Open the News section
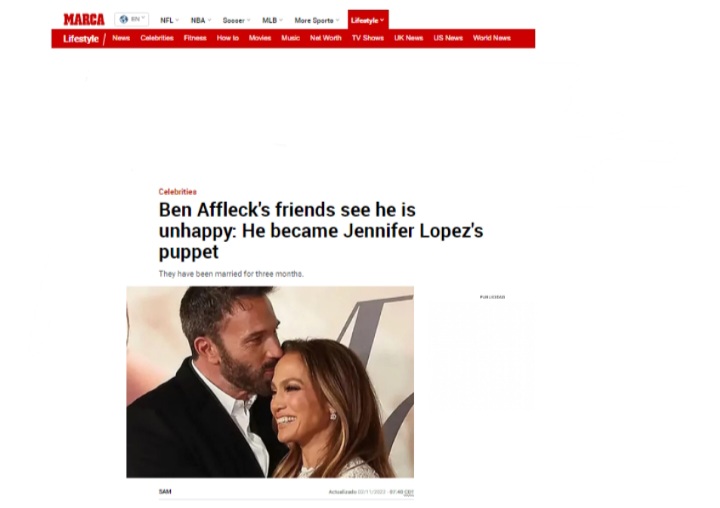720x508 pixels. (121, 38)
